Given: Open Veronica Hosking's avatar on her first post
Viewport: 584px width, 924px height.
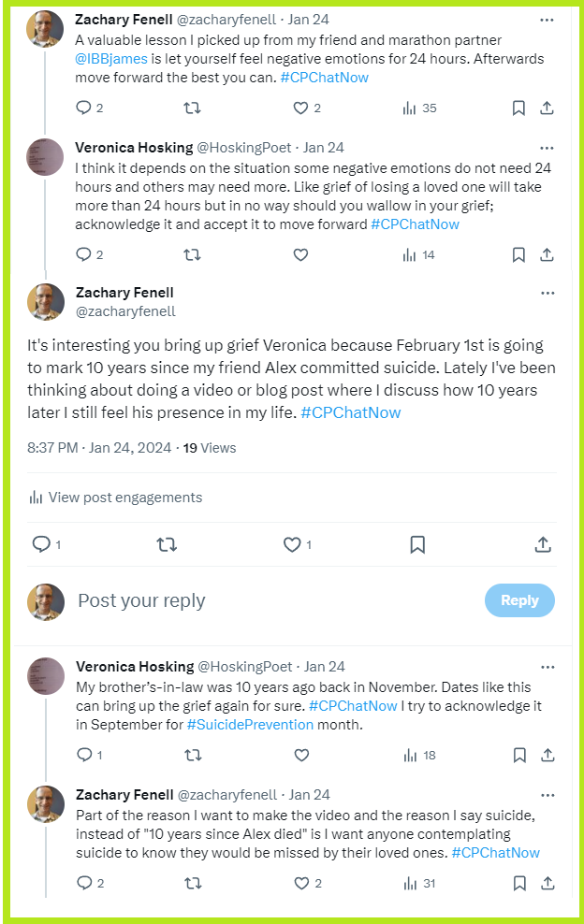Looking at the screenshot, I should click(46, 157).
